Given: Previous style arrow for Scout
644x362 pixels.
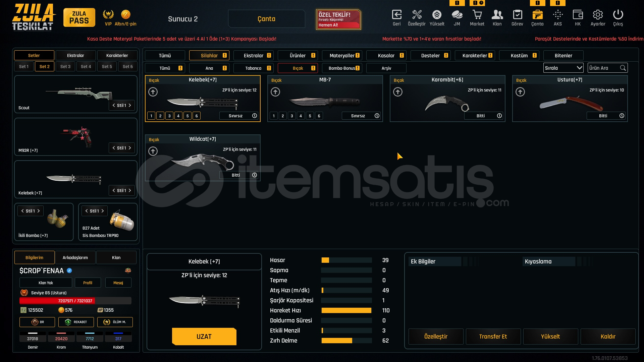Looking at the screenshot, I should tap(114, 105).
